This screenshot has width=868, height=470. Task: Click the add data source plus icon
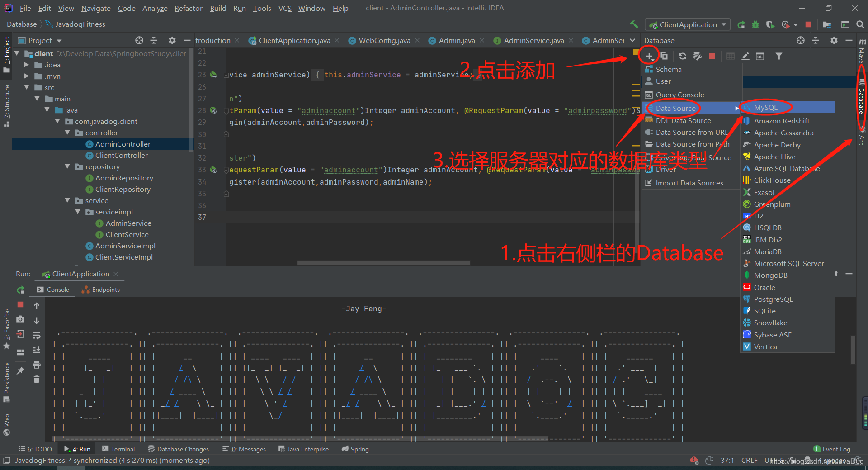(649, 56)
